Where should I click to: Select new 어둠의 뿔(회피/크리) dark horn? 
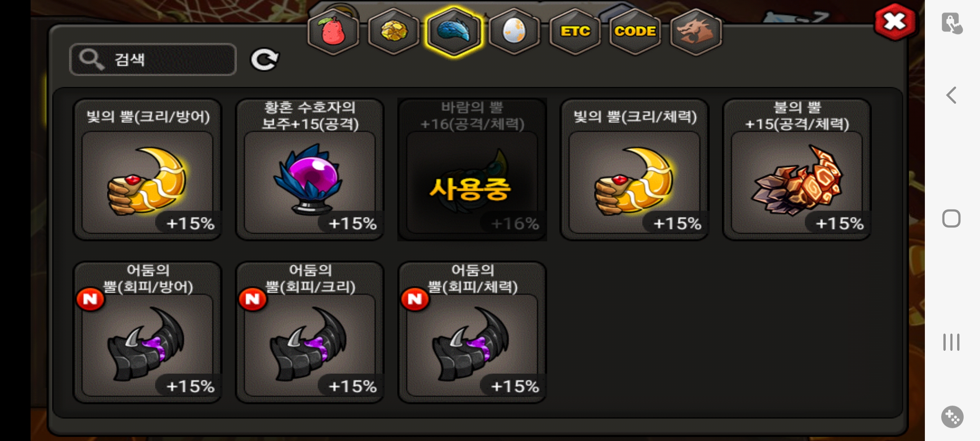310,332
